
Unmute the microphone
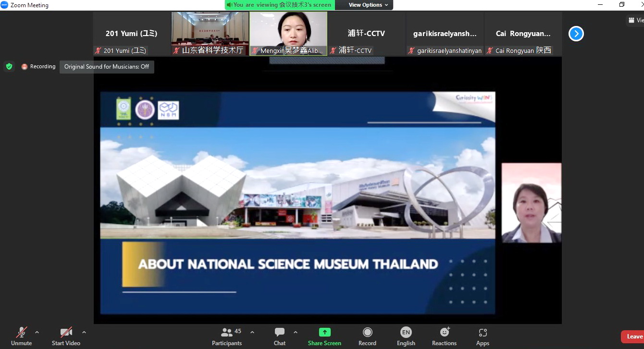(21, 333)
